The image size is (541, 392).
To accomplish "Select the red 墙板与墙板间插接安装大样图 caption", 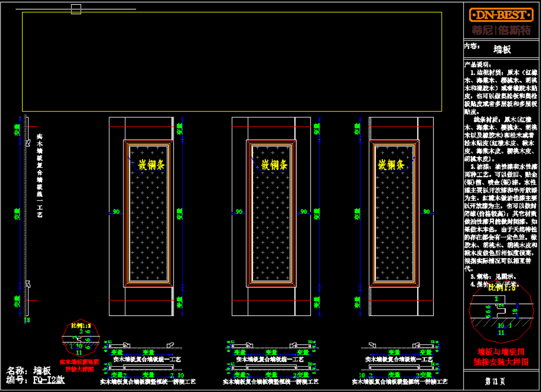I will (x=501, y=357).
